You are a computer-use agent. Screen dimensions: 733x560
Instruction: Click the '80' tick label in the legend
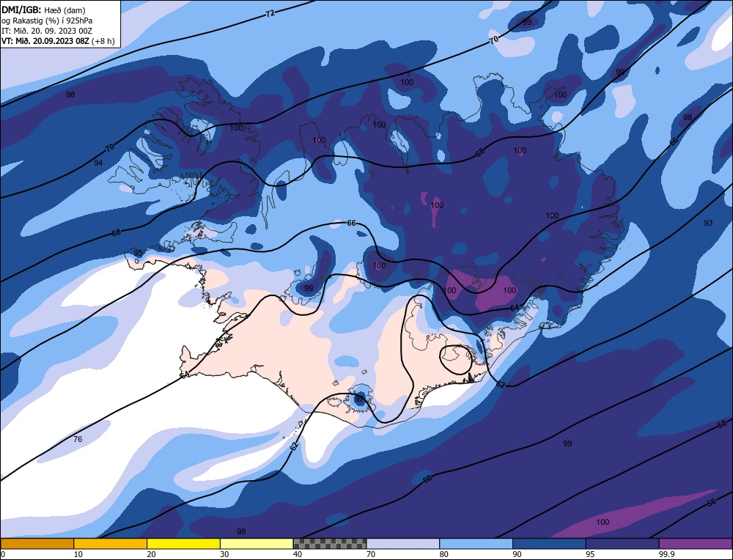(443, 554)
